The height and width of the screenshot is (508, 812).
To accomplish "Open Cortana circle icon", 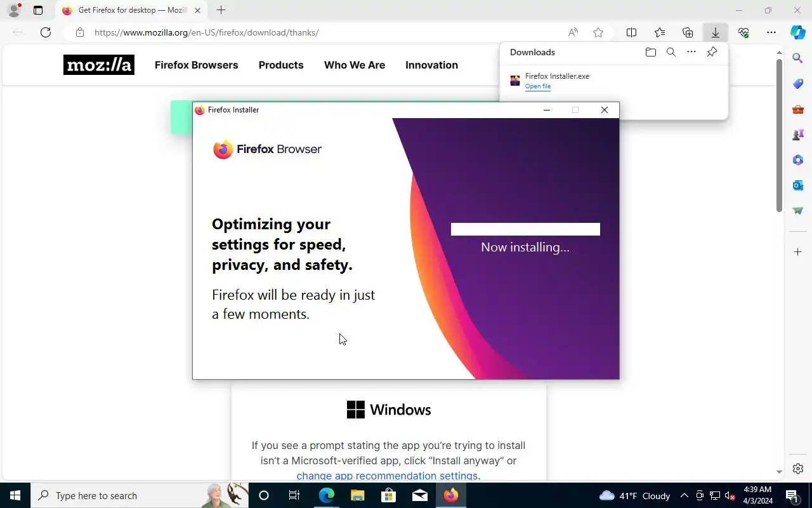I will 264,495.
